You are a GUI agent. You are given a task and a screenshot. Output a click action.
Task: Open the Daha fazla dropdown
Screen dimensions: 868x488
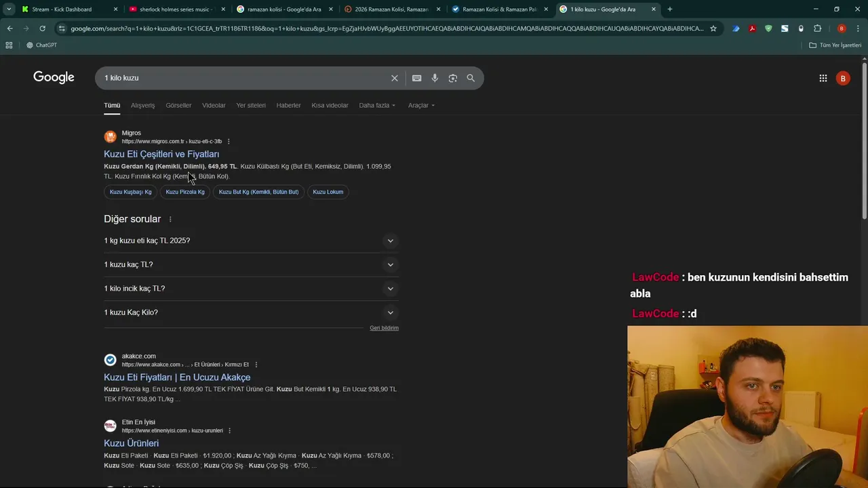(377, 105)
